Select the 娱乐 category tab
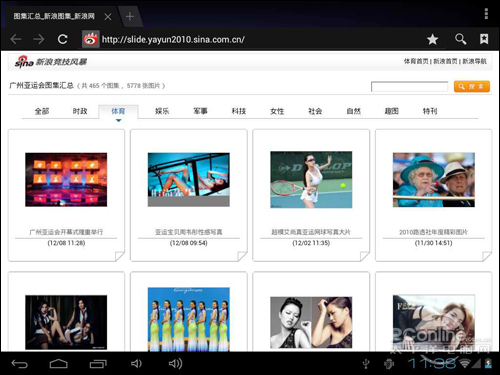 [x=162, y=111]
